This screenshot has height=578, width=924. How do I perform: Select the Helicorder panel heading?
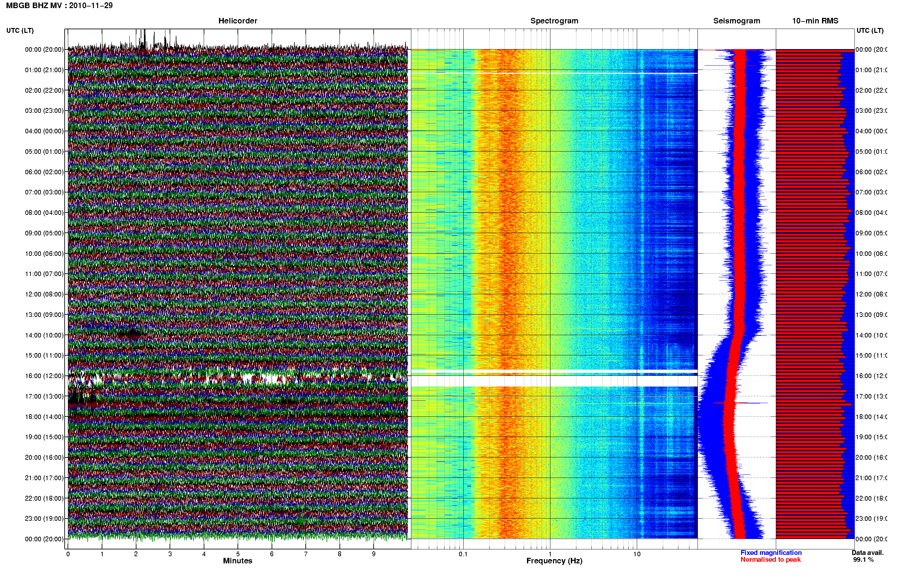coord(237,21)
